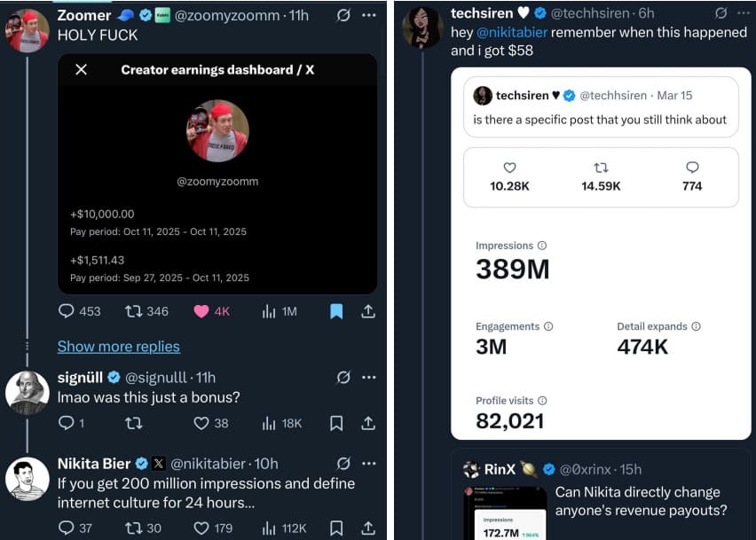
Task: Remove the bookmark from Zoomer's post
Action: click(x=336, y=311)
